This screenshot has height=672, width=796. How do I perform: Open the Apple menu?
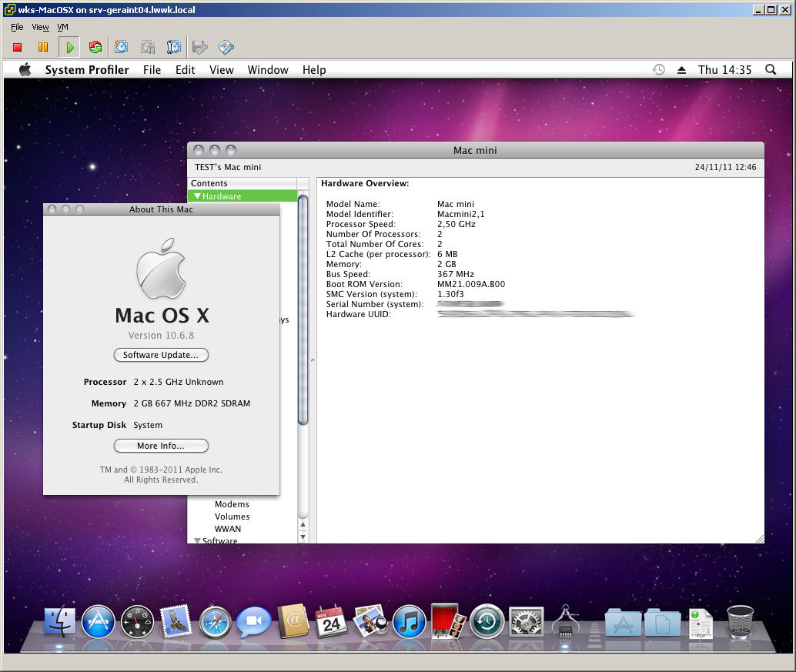25,69
